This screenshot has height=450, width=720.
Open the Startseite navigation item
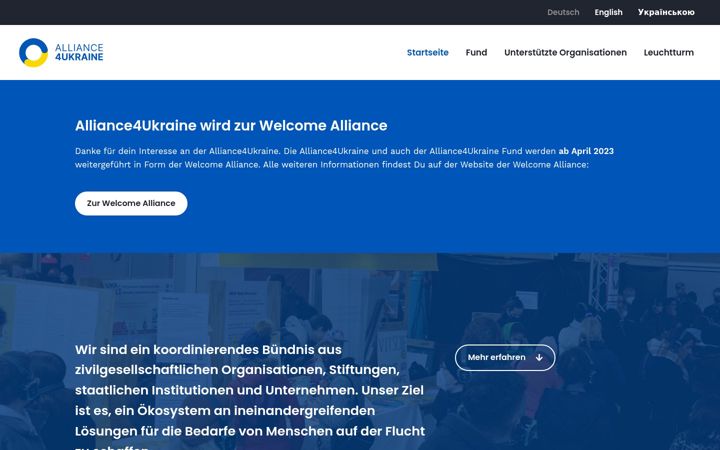pyautogui.click(x=428, y=52)
